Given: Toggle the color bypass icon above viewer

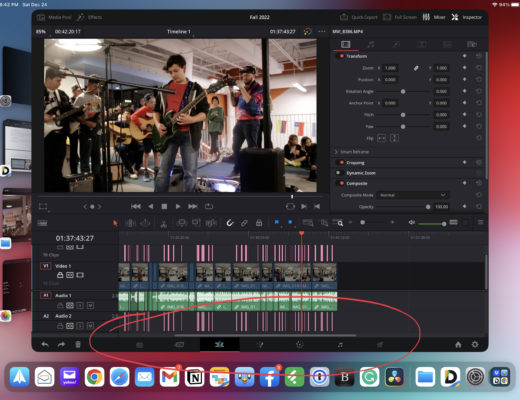Looking at the screenshot, I should (x=307, y=32).
